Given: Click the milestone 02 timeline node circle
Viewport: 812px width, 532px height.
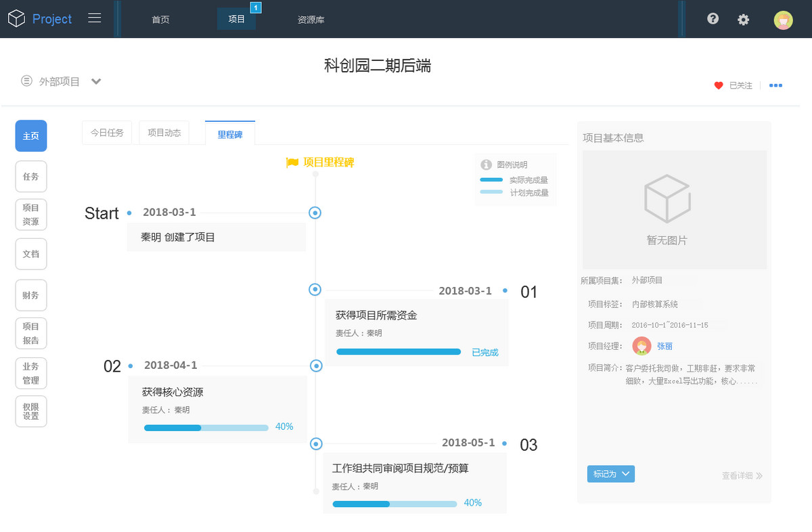Looking at the screenshot, I should pyautogui.click(x=315, y=365).
